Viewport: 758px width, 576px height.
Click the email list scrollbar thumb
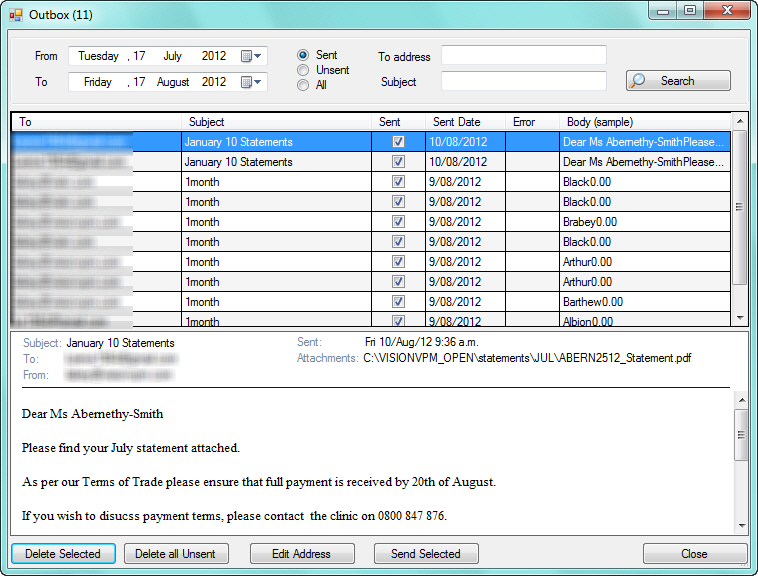tap(740, 207)
